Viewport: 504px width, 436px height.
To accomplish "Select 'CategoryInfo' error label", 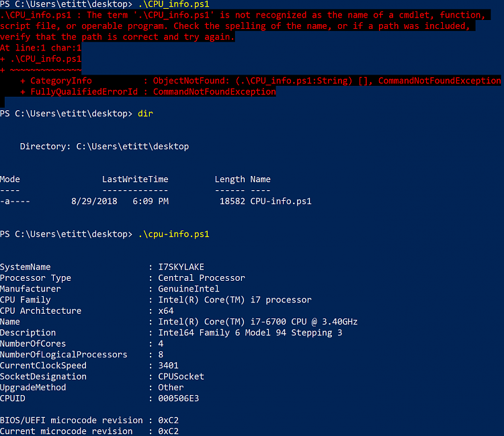I will point(61,81).
